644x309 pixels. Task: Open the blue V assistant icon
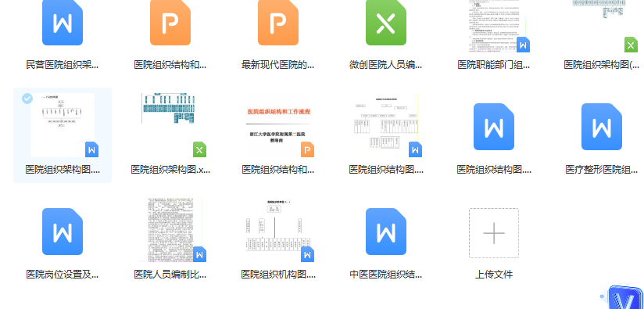click(626, 298)
